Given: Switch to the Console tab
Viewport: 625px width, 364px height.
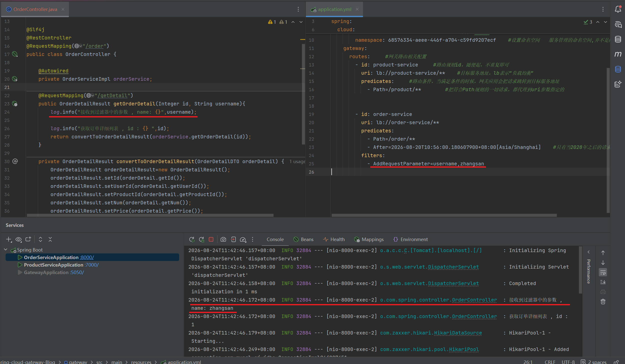Looking at the screenshot, I should tap(275, 239).
